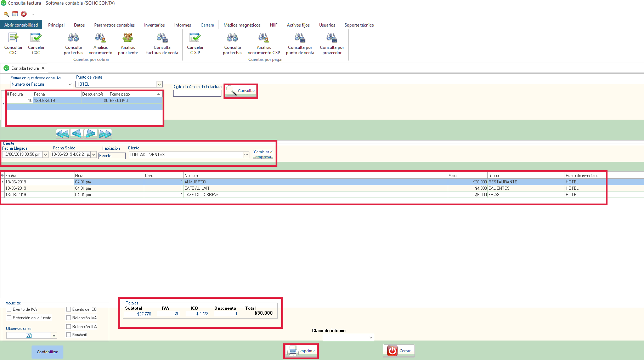Click the Consultar CXC ribbon icon

[13, 44]
